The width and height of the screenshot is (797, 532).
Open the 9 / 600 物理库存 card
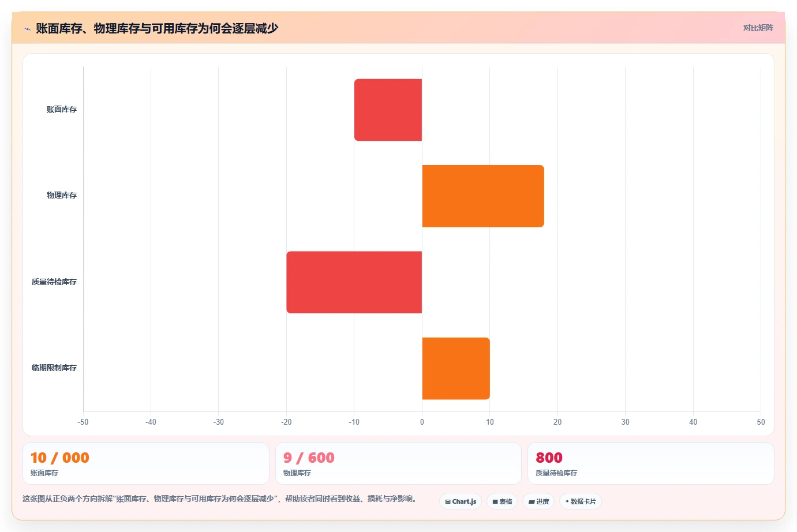[x=398, y=463]
